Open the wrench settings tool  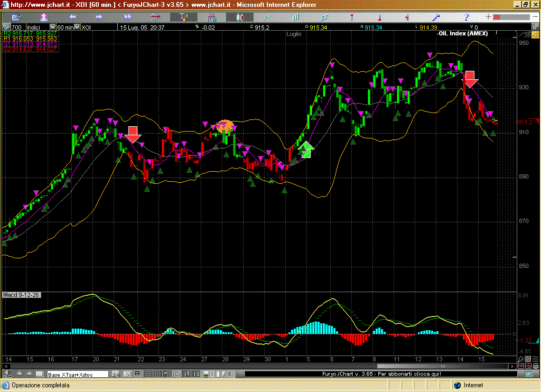(436, 17)
